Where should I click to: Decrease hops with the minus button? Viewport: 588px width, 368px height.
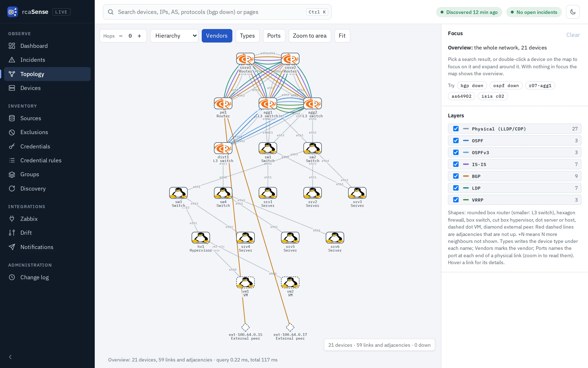(x=121, y=36)
